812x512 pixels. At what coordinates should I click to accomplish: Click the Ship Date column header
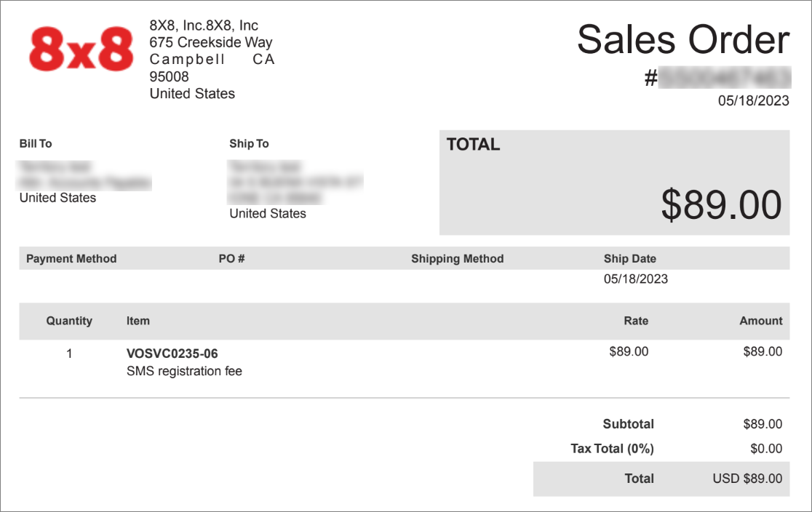(629, 258)
